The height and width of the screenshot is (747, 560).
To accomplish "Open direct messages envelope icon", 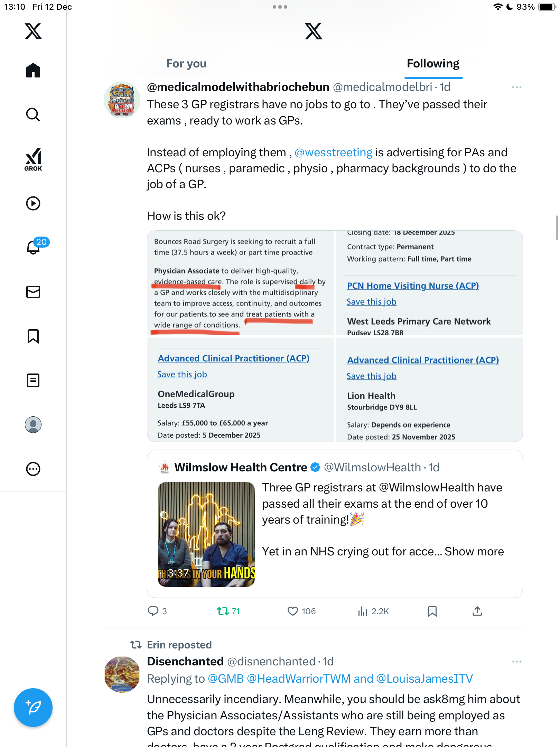I will 33,292.
